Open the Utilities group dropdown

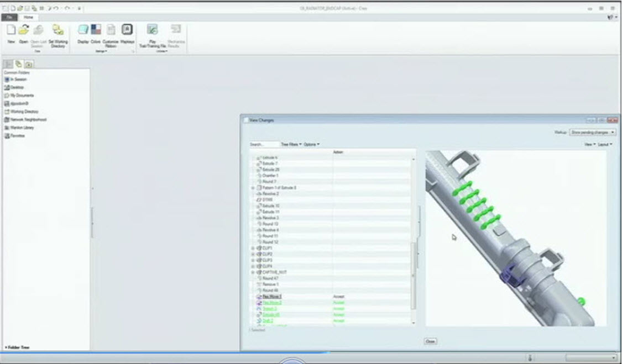(x=161, y=51)
